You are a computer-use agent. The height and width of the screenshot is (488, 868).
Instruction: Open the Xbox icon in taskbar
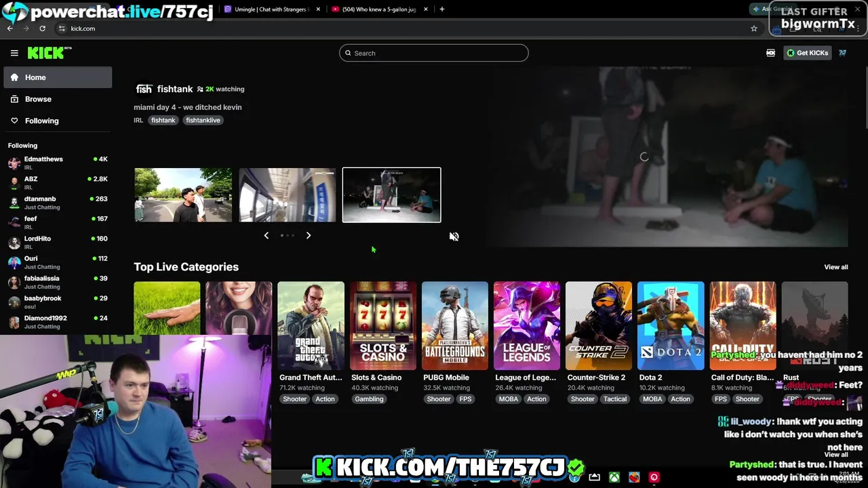pyautogui.click(x=614, y=477)
